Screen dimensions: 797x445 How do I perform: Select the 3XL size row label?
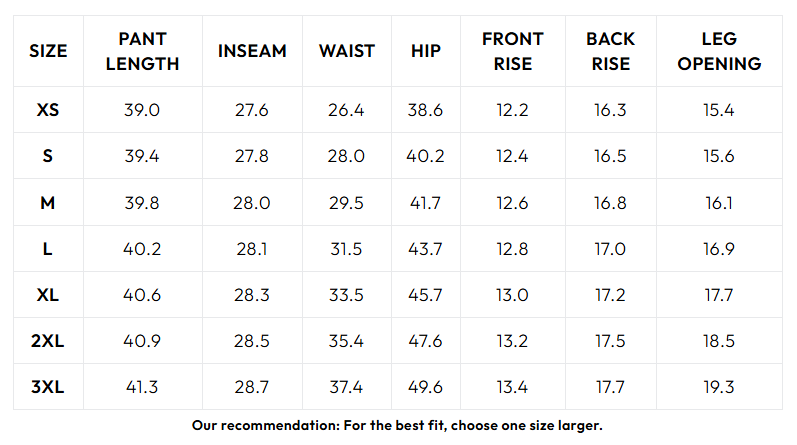click(x=48, y=387)
